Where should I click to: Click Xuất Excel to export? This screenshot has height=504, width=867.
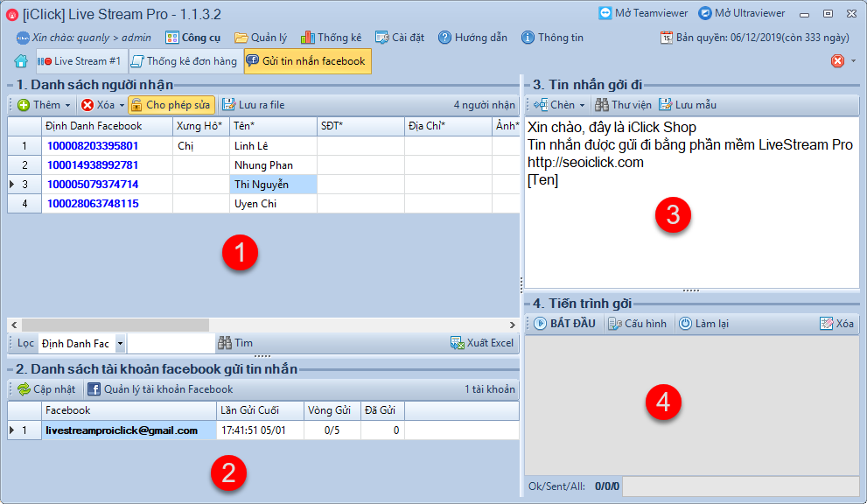tap(482, 343)
